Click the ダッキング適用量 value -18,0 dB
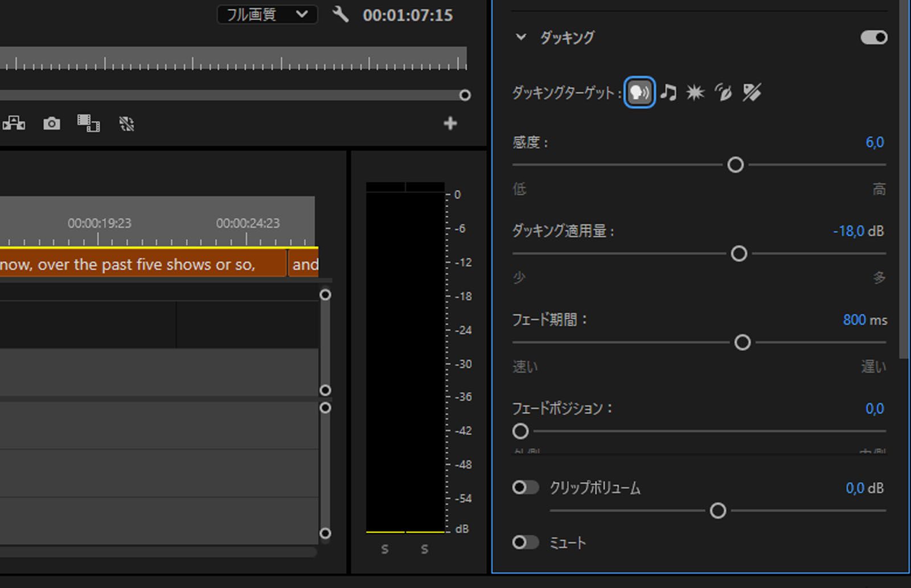The width and height of the screenshot is (911, 588). (859, 231)
